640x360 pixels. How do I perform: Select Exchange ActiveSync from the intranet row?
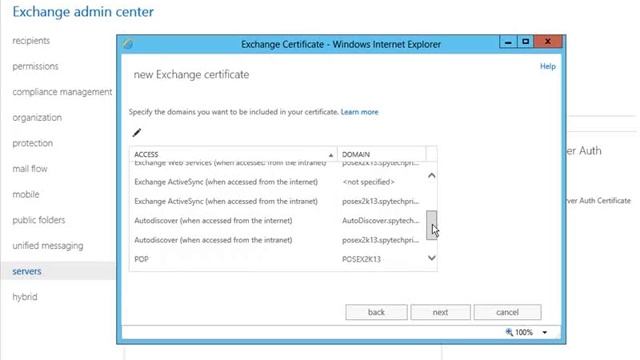(278, 201)
